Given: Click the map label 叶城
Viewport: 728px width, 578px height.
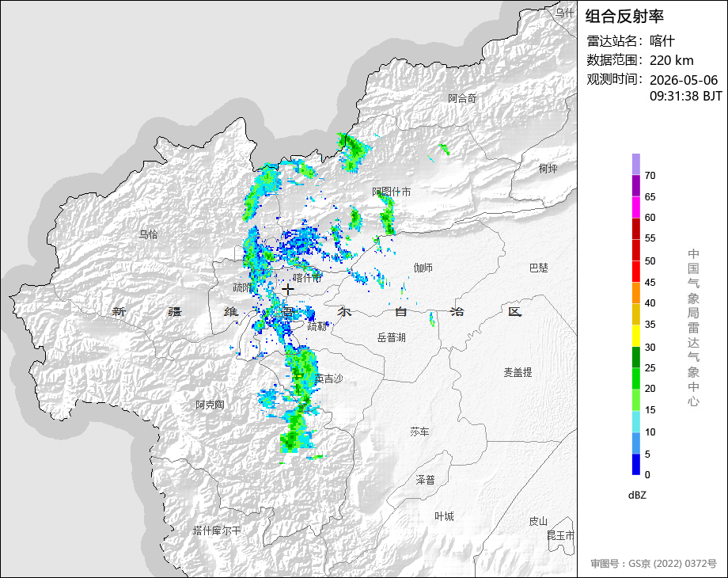Looking at the screenshot, I should [444, 516].
